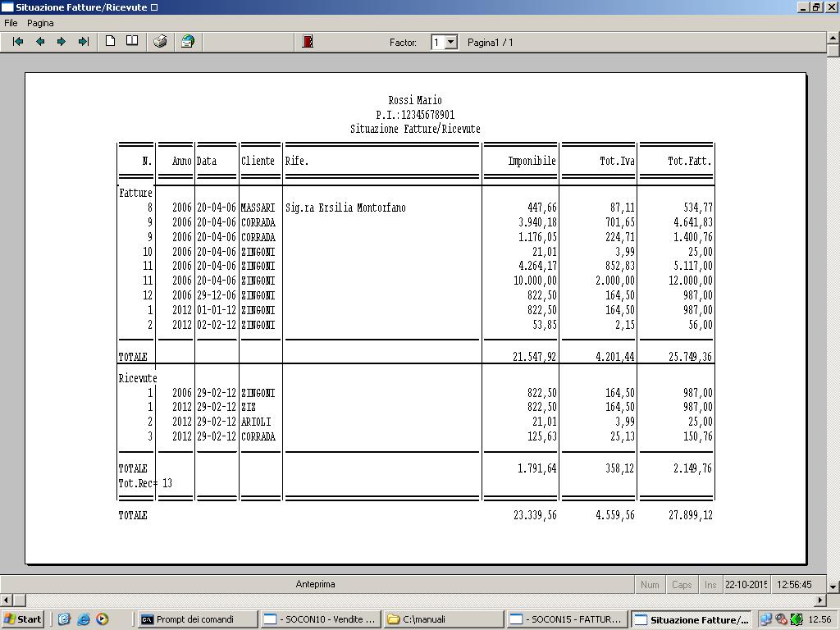This screenshot has width=840, height=630.
Task: Click scroll up arrow on vertical scrollbar
Action: click(833, 38)
